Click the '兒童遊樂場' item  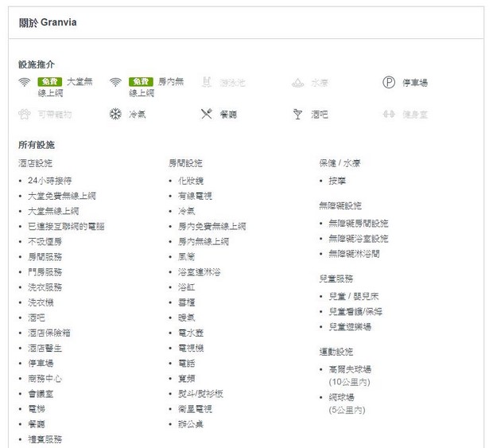tap(350, 327)
